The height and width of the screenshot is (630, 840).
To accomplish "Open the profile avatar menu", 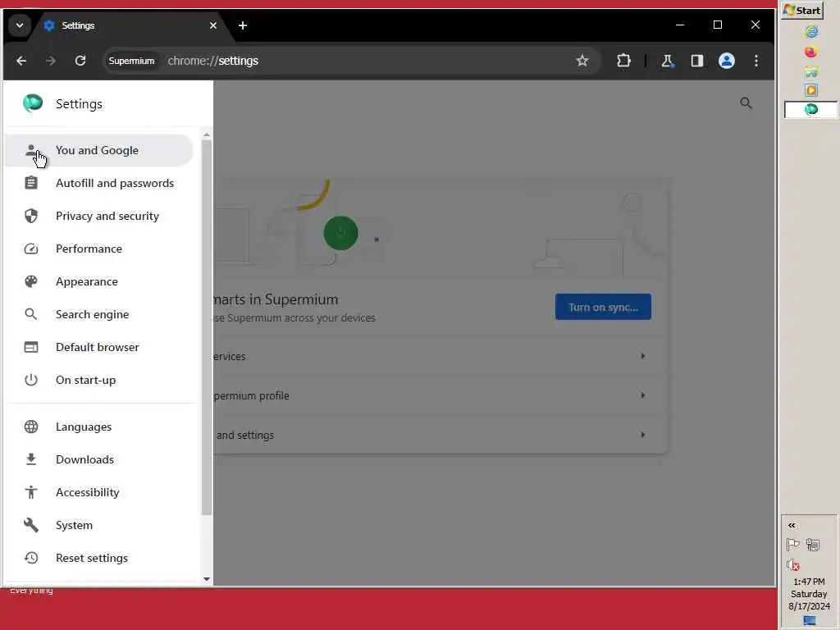I will pyautogui.click(x=727, y=61).
